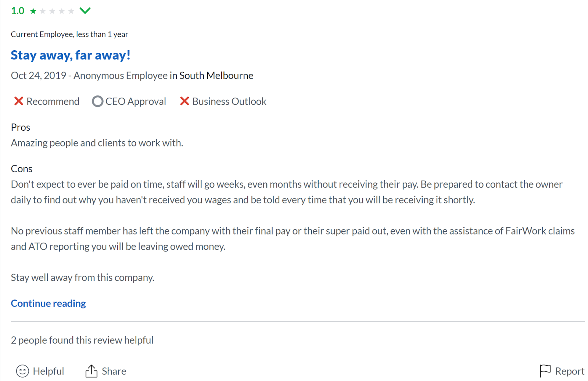Click the Share upload arrow icon
The image size is (588, 381).
[92, 371]
